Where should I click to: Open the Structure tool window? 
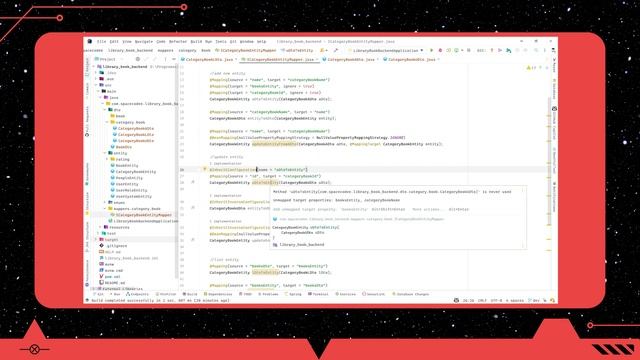point(87,203)
